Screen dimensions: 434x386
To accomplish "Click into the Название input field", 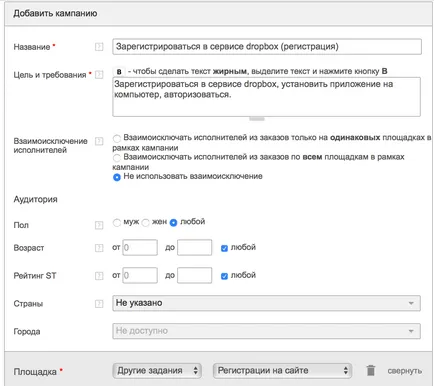I will pos(267,47).
